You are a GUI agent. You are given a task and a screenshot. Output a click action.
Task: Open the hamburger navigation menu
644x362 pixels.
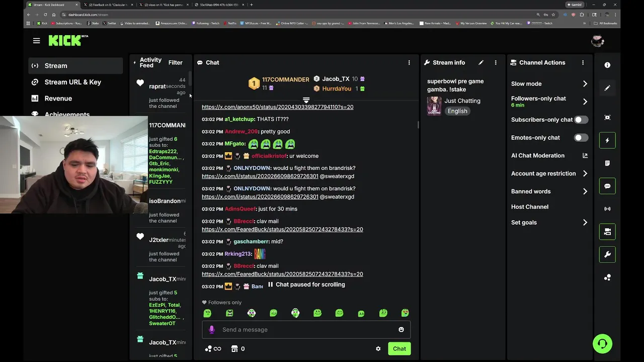click(36, 41)
